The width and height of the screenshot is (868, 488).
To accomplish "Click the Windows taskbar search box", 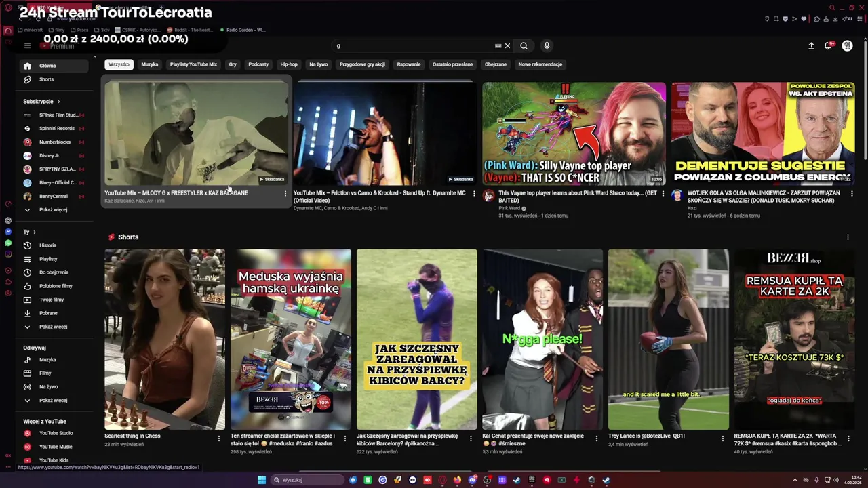I will 308,480.
